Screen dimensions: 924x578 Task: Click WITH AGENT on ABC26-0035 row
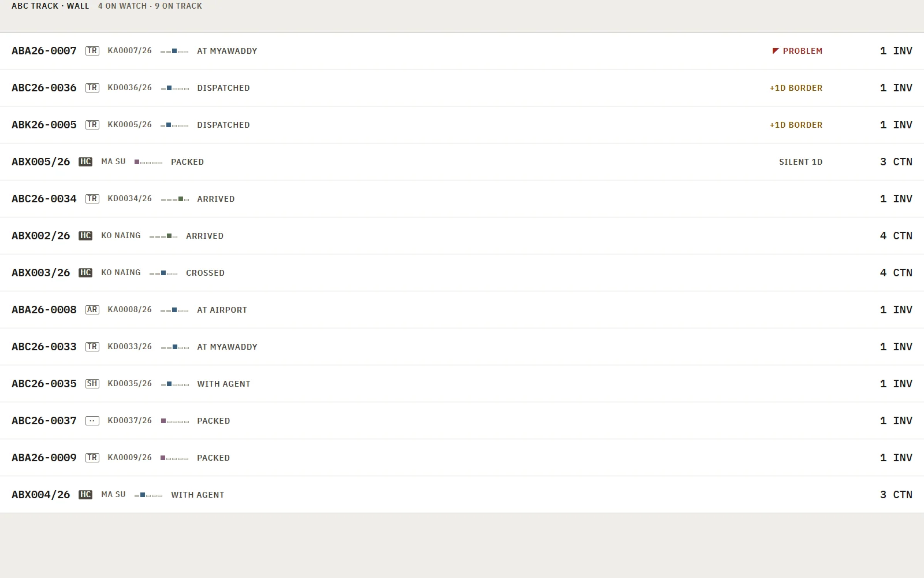[223, 384]
